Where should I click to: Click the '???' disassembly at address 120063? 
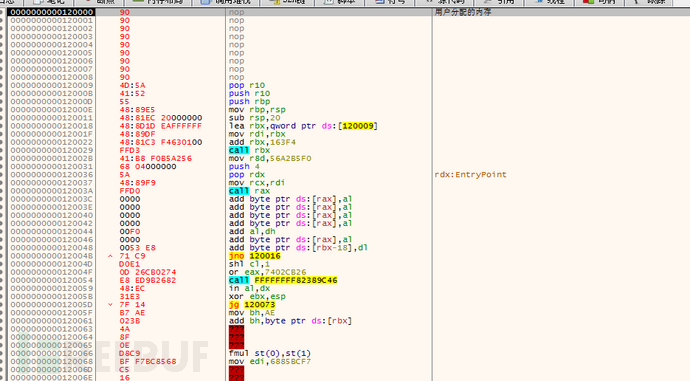pos(236,329)
